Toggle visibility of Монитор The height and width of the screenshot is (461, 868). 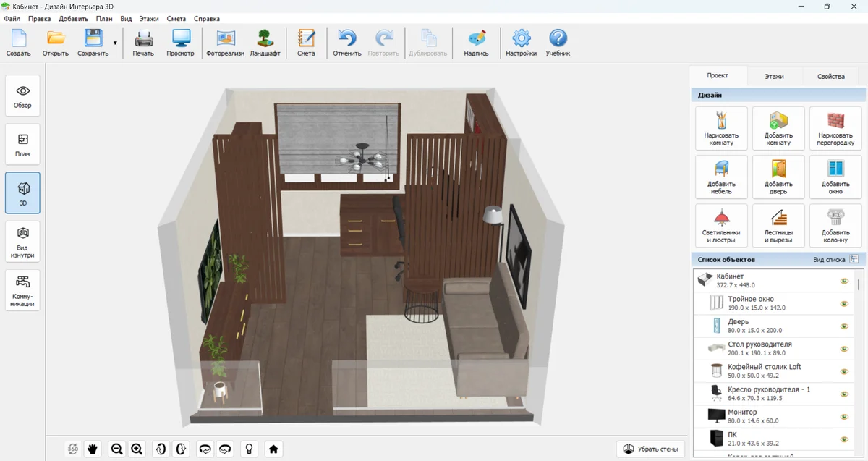pos(843,416)
